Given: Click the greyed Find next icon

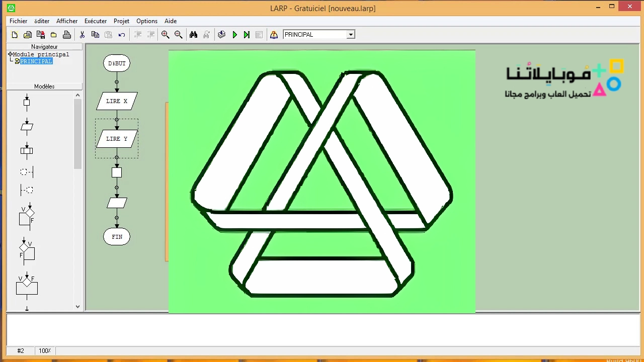Looking at the screenshot, I should 206,35.
